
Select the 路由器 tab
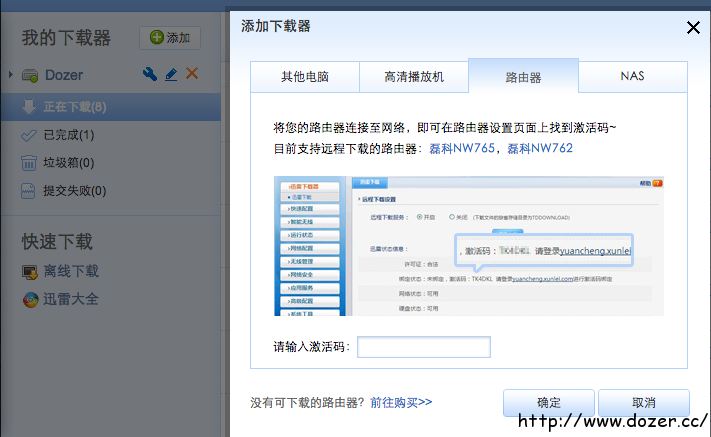(523, 76)
